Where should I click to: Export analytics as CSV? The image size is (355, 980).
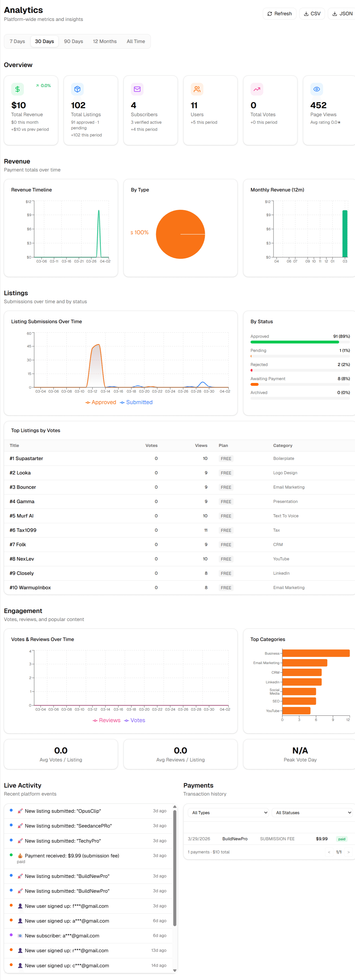[x=312, y=14]
